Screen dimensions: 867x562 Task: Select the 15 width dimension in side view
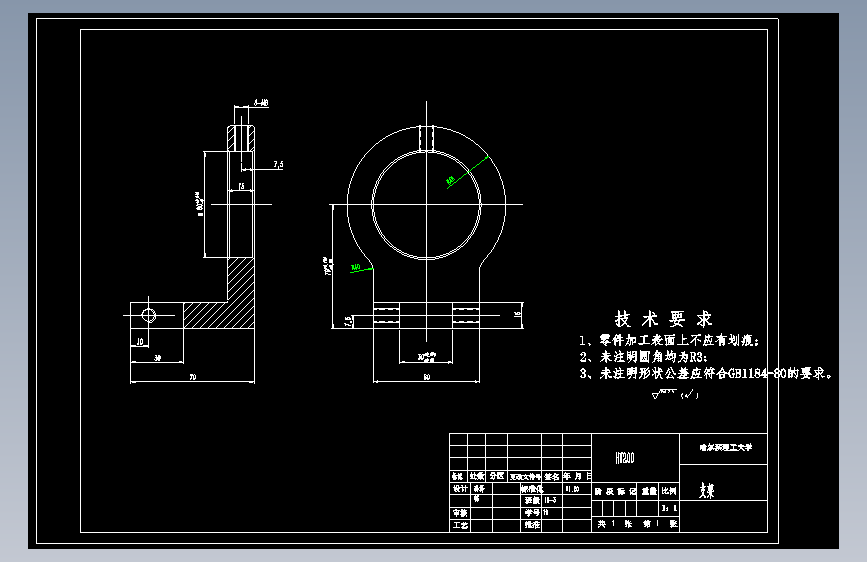(x=241, y=186)
